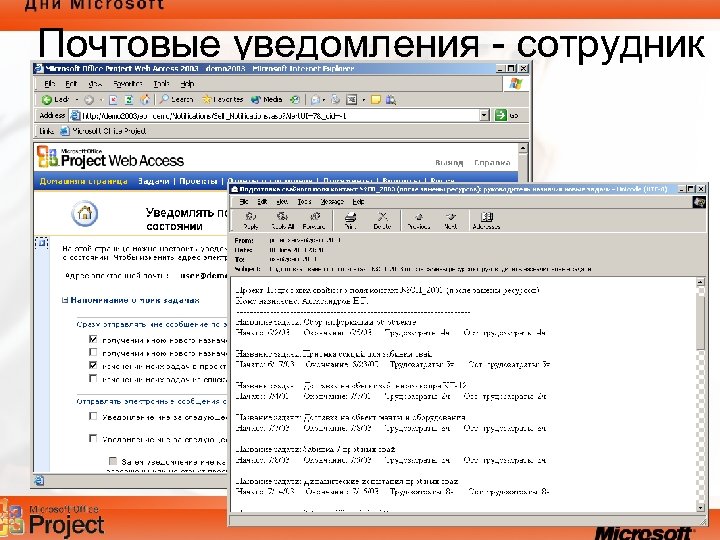The width and height of the screenshot is (720, 540).
Task: Open the Back button history dropdown arrow
Action: pyautogui.click(x=77, y=100)
